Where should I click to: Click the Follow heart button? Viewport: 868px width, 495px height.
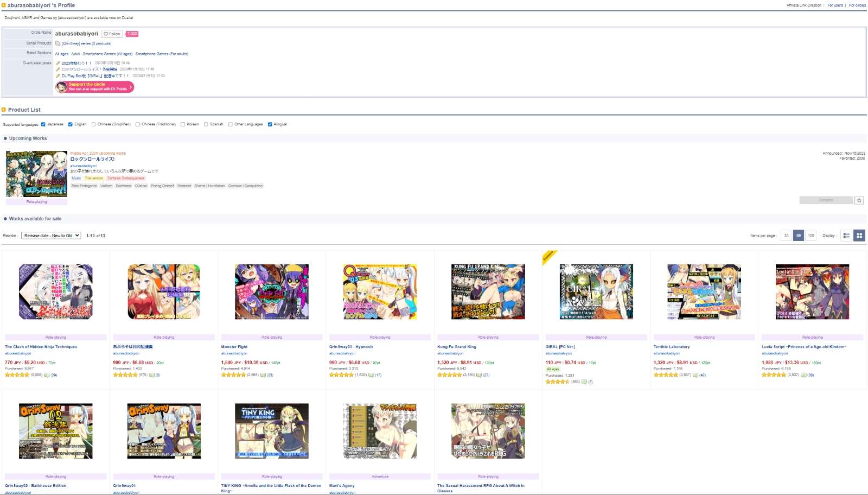pos(112,34)
